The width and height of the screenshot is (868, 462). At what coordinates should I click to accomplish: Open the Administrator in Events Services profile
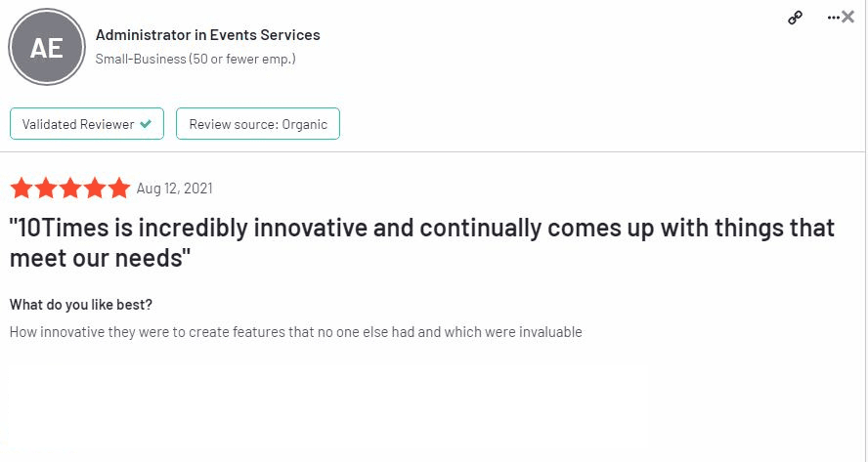pyautogui.click(x=207, y=35)
